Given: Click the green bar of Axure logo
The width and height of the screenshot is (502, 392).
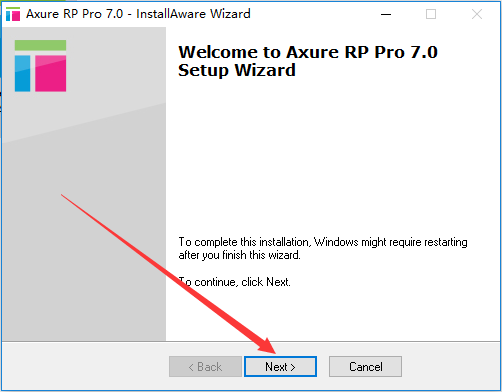Looking at the screenshot, I should click(x=40, y=45).
